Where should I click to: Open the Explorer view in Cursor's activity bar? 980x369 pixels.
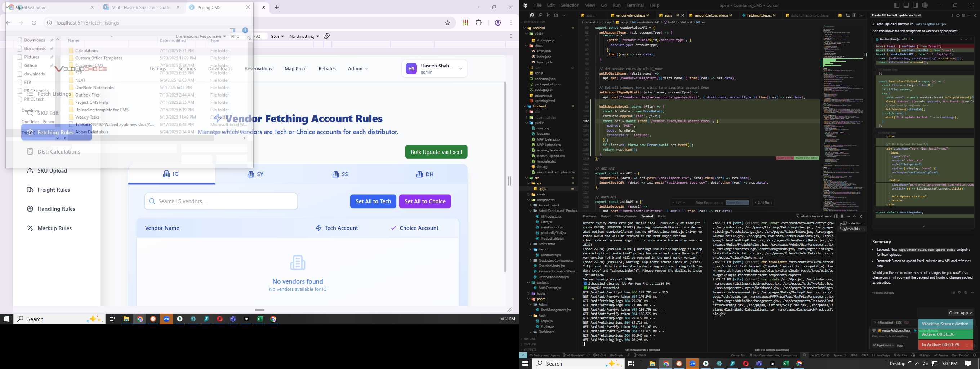pos(532,15)
